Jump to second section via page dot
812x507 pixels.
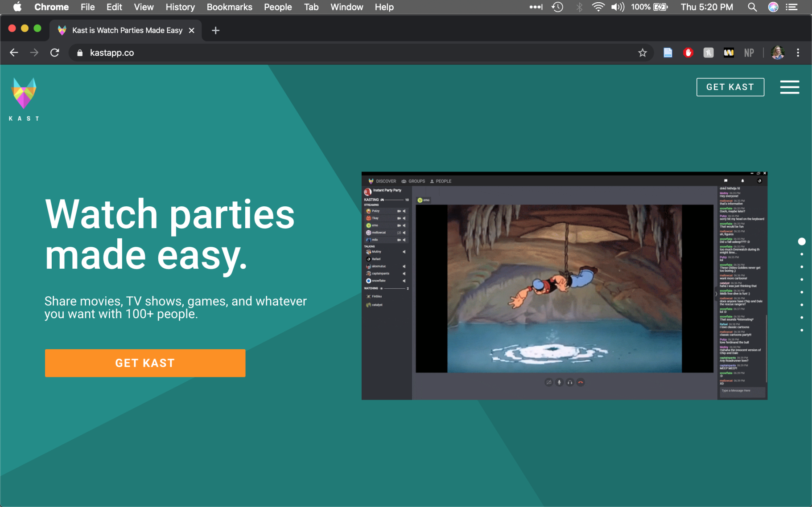coord(802,254)
